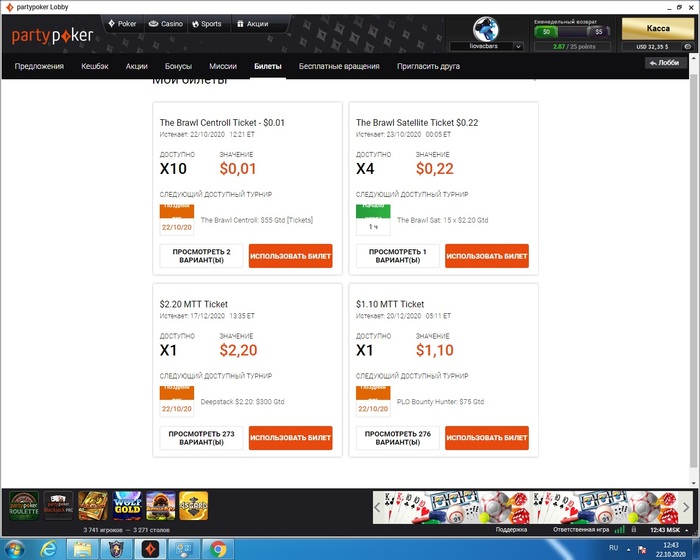Click Deepstack $2.20: $300 Gtd tournament
Viewport: 700px width, 560px height.
[x=242, y=401]
